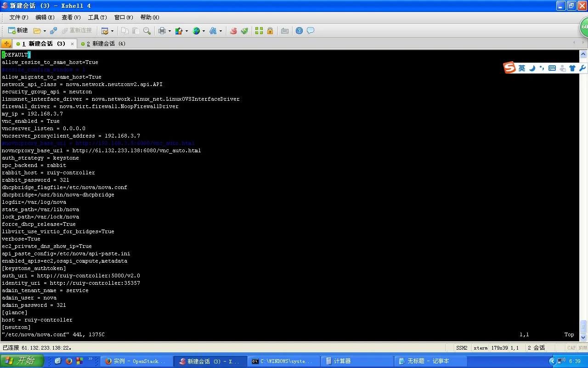Click the orange add-tab plus button
Screen dimensions: 588x368
click(x=6, y=44)
